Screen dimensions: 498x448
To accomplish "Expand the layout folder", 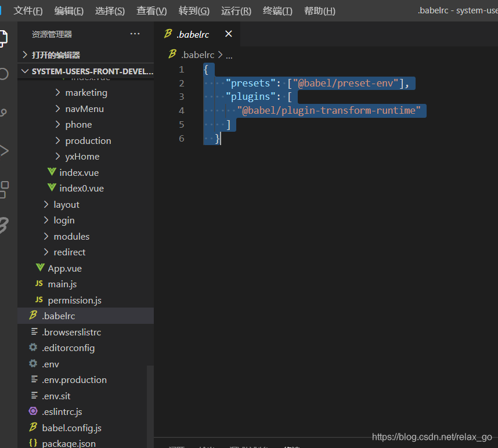I will pyautogui.click(x=46, y=204).
